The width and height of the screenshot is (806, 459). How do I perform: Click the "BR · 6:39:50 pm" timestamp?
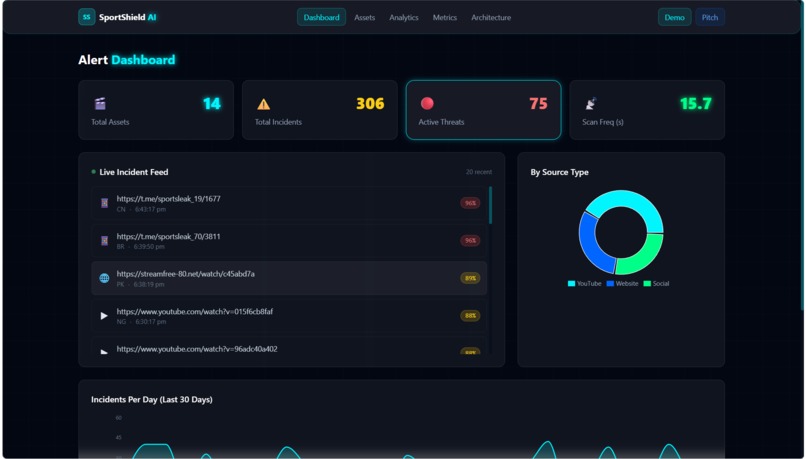(x=141, y=247)
